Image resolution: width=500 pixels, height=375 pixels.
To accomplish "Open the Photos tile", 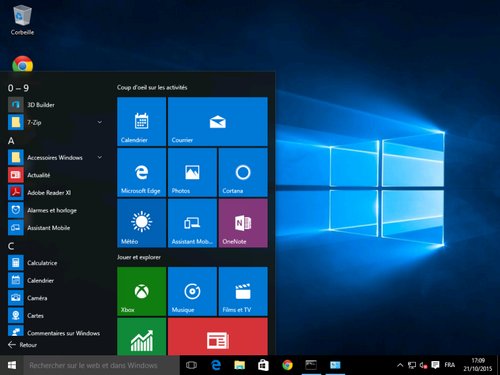I will pyautogui.click(x=192, y=172).
